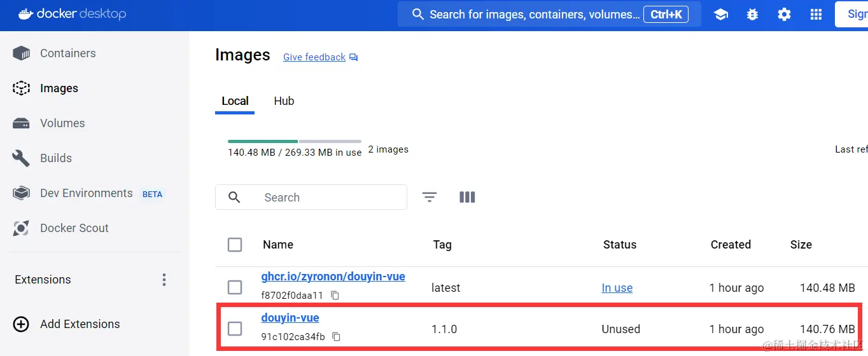Click the 140.76 MB size cell
This screenshot has width=868, height=356.
click(x=827, y=329)
